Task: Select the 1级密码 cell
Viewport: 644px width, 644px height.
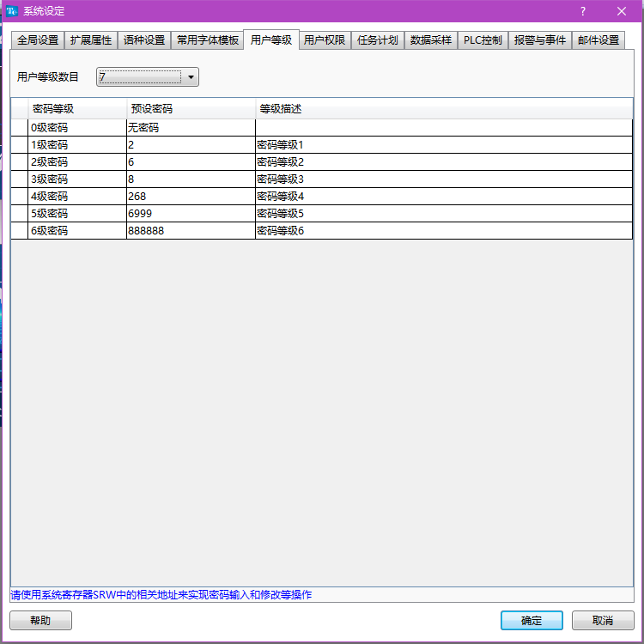Action: point(77,145)
